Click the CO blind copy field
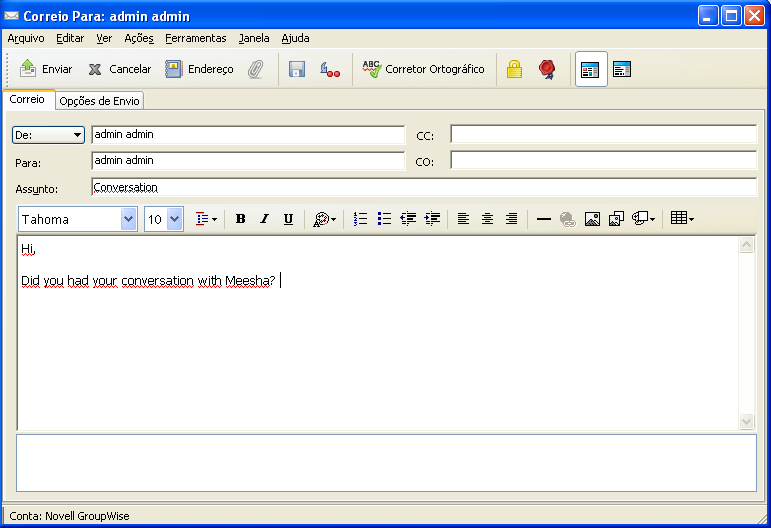 point(603,160)
